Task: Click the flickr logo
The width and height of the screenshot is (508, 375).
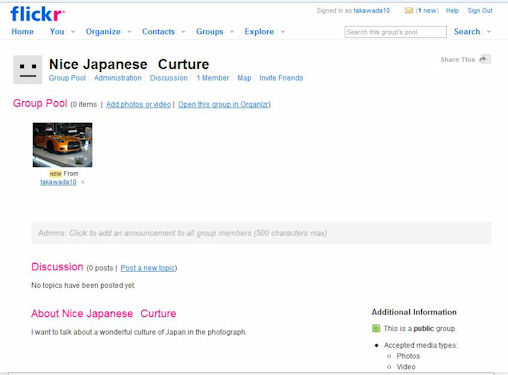Action: [37, 14]
